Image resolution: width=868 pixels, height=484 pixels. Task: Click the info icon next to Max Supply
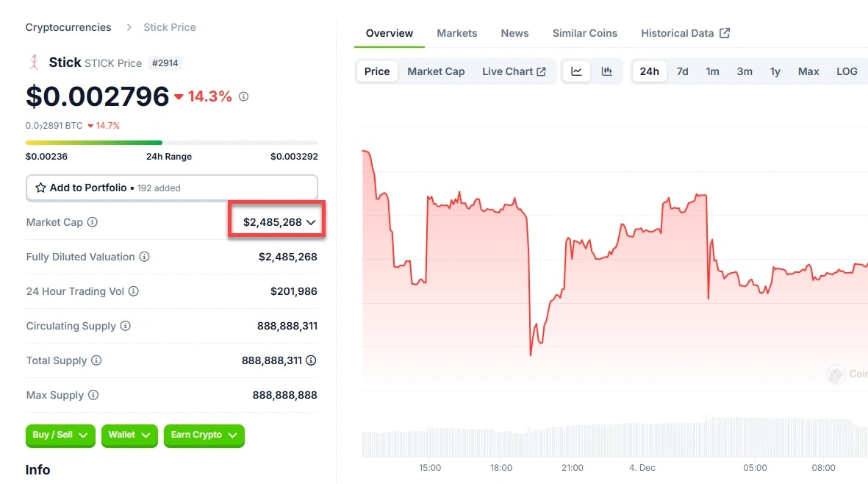coord(93,395)
